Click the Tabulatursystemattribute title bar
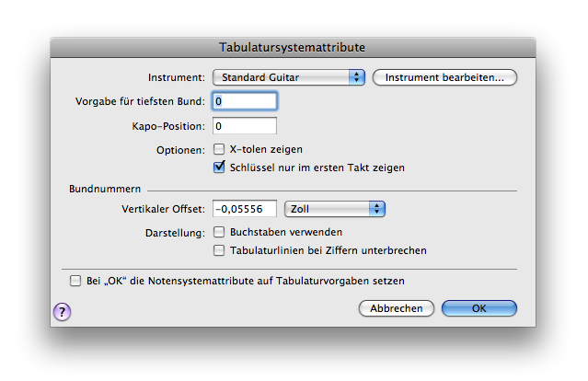 [x=293, y=46]
